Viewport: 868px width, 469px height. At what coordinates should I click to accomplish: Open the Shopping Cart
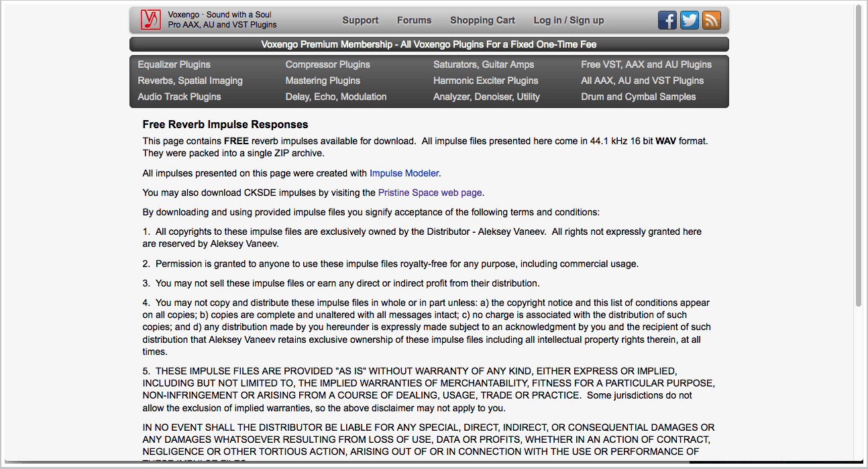click(482, 20)
